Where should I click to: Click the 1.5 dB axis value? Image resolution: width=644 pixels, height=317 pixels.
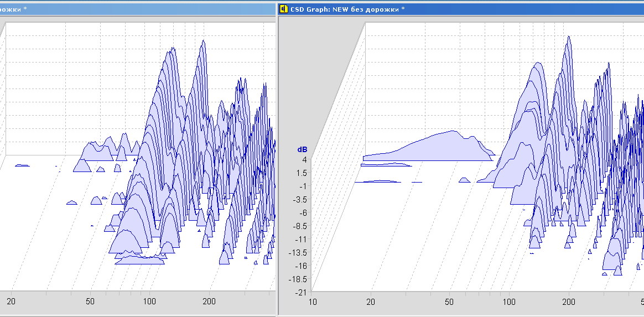[x=301, y=173]
